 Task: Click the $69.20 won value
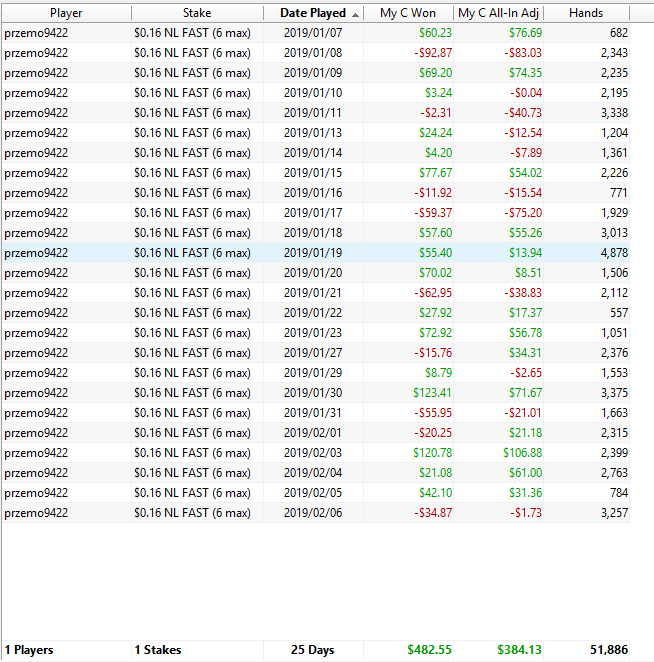pos(435,73)
